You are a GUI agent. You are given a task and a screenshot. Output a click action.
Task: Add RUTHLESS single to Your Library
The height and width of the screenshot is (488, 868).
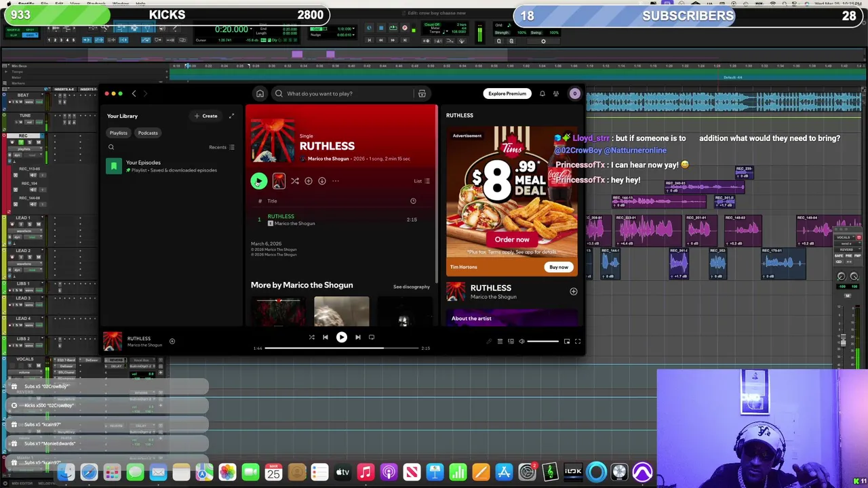309,181
